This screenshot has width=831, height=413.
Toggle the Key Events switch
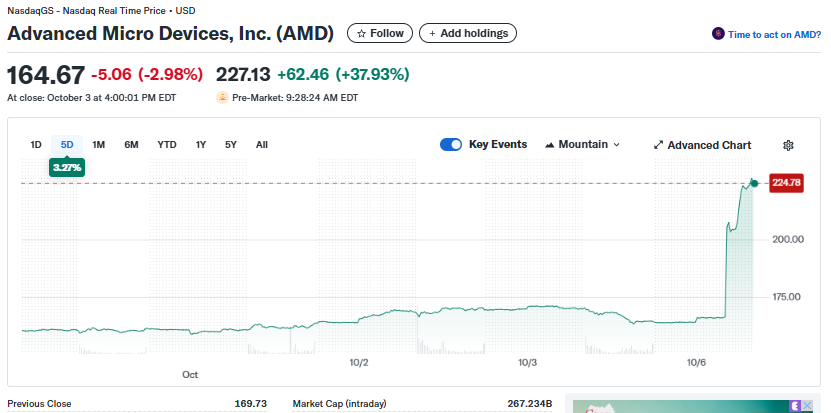450,145
